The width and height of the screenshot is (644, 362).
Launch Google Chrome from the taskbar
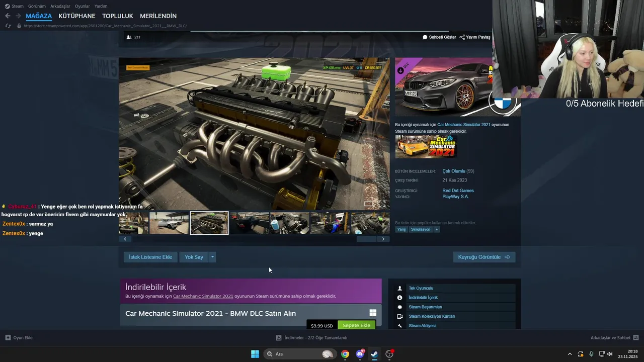click(345, 354)
